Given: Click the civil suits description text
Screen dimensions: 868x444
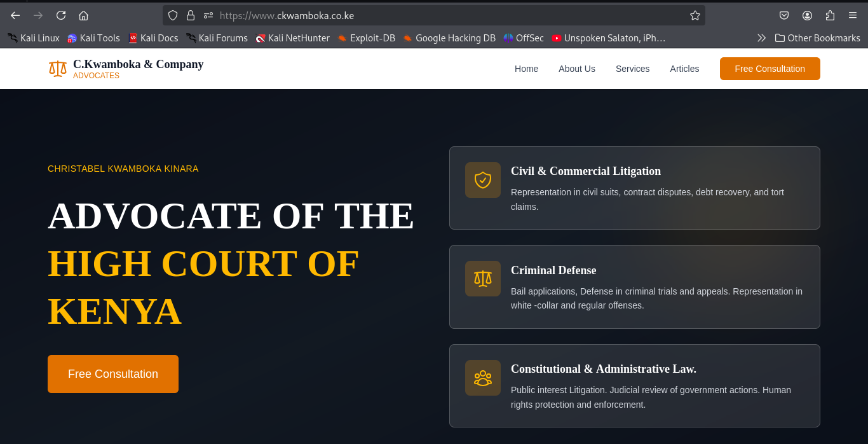Looking at the screenshot, I should (648, 199).
